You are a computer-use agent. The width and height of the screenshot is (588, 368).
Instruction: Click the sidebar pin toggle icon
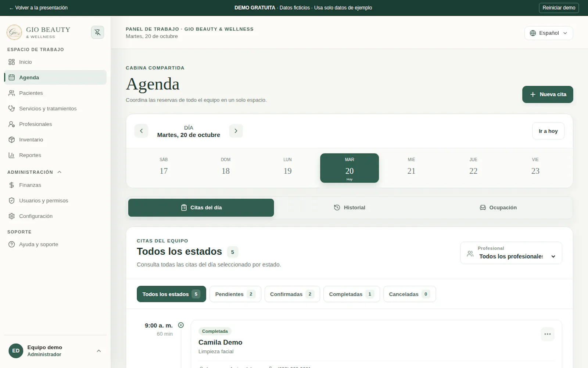97,32
